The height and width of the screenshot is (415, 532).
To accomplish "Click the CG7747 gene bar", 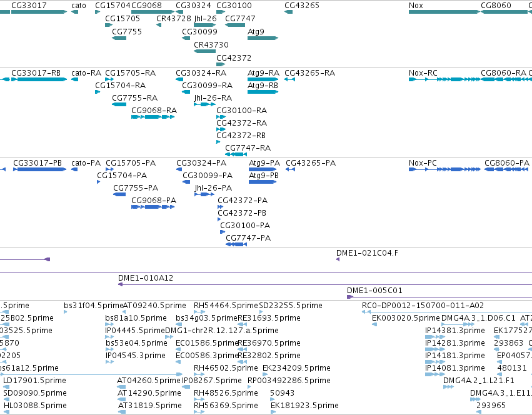I will tap(235, 25).
